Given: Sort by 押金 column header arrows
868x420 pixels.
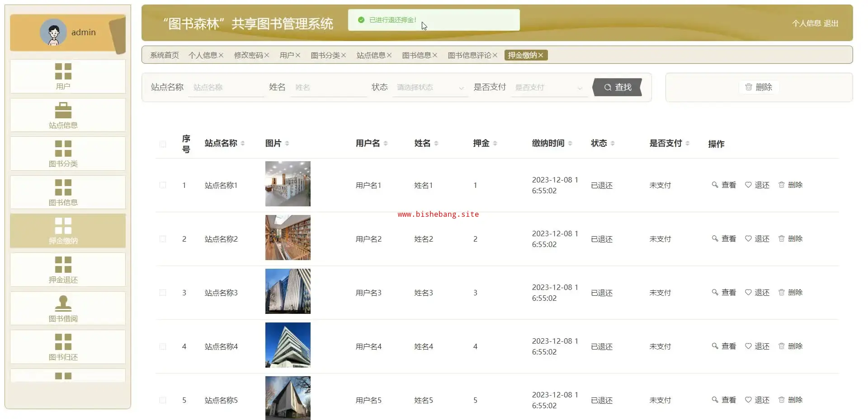Looking at the screenshot, I should [x=495, y=144].
